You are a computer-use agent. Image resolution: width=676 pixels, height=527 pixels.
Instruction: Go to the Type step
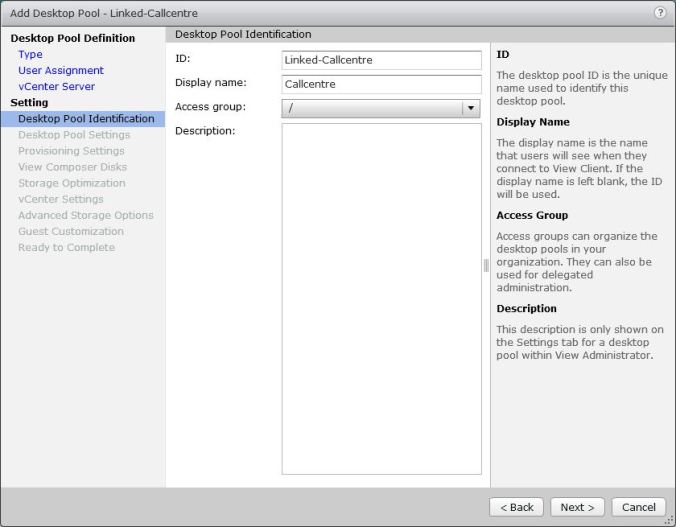click(30, 54)
